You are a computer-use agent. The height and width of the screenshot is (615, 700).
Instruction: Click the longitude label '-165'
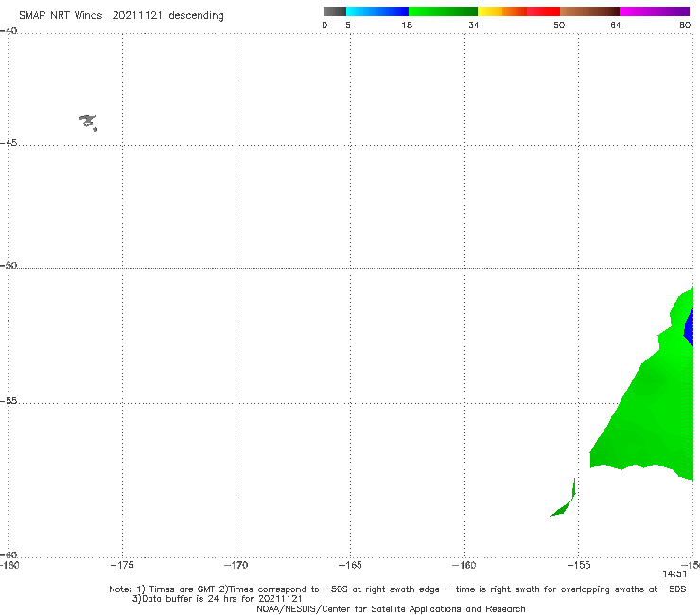[350, 565]
